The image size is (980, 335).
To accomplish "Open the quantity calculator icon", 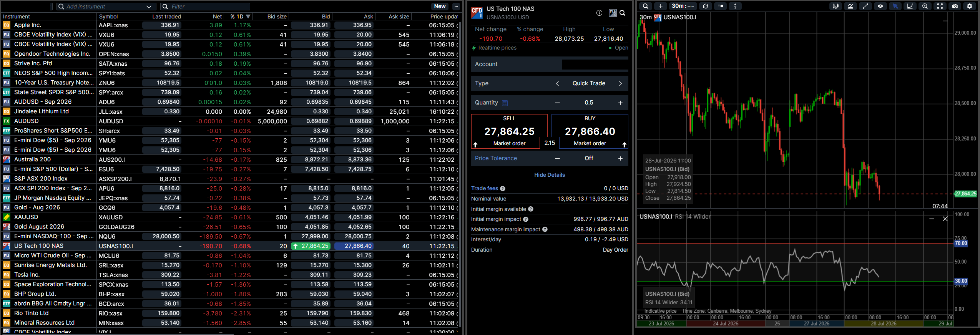I will pos(505,103).
